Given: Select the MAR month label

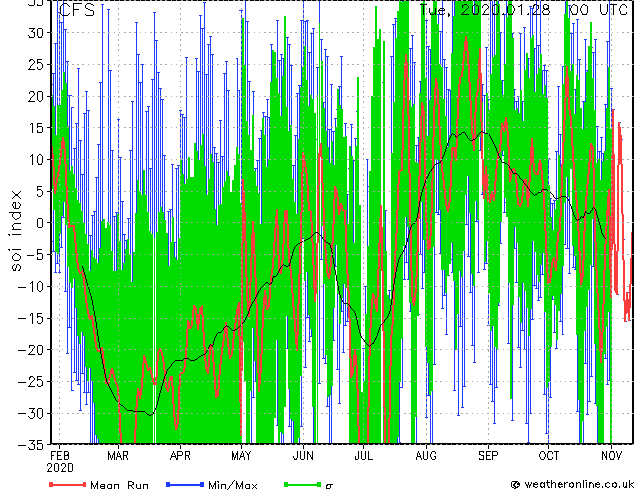Looking at the screenshot, I should 118,456.
